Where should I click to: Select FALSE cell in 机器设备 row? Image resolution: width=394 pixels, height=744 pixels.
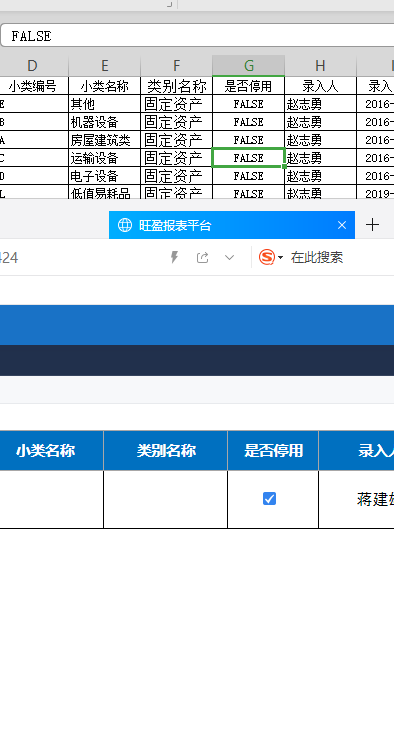pos(249,122)
